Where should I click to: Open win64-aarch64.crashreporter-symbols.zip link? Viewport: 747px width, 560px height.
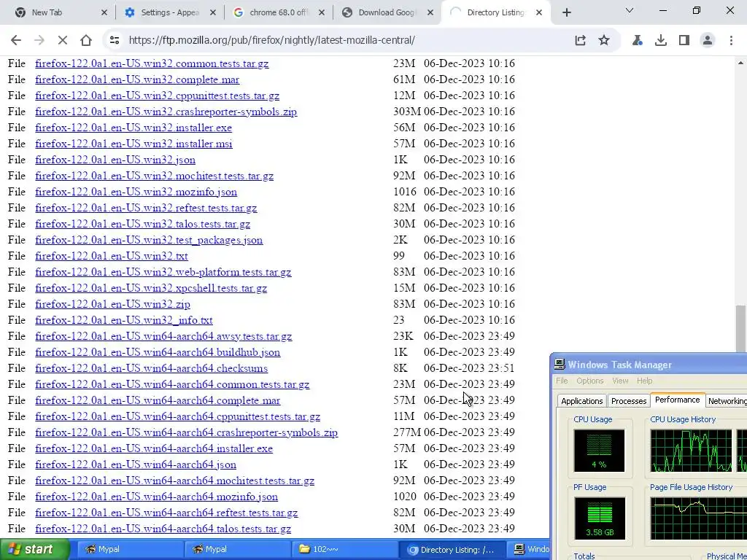pyautogui.click(x=186, y=433)
